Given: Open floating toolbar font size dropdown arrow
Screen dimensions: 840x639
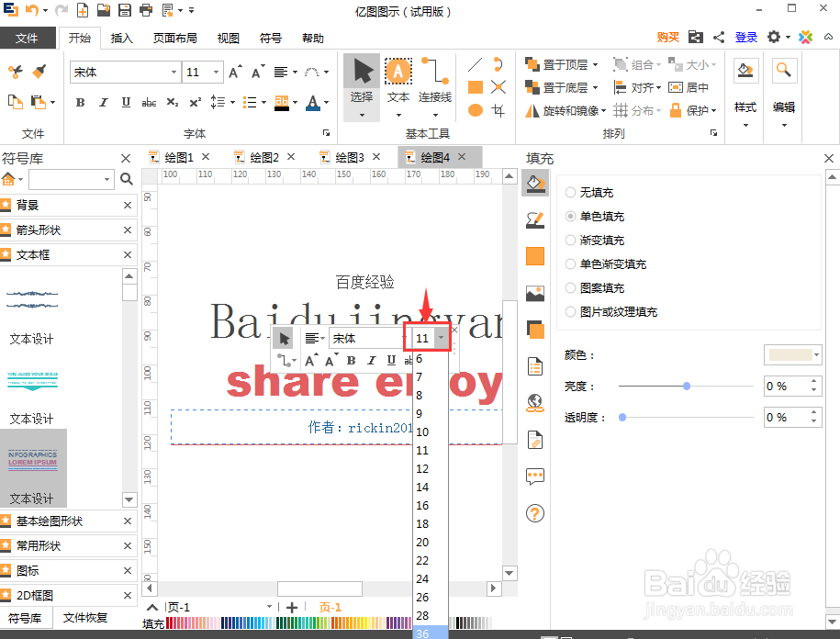Looking at the screenshot, I should pos(441,338).
